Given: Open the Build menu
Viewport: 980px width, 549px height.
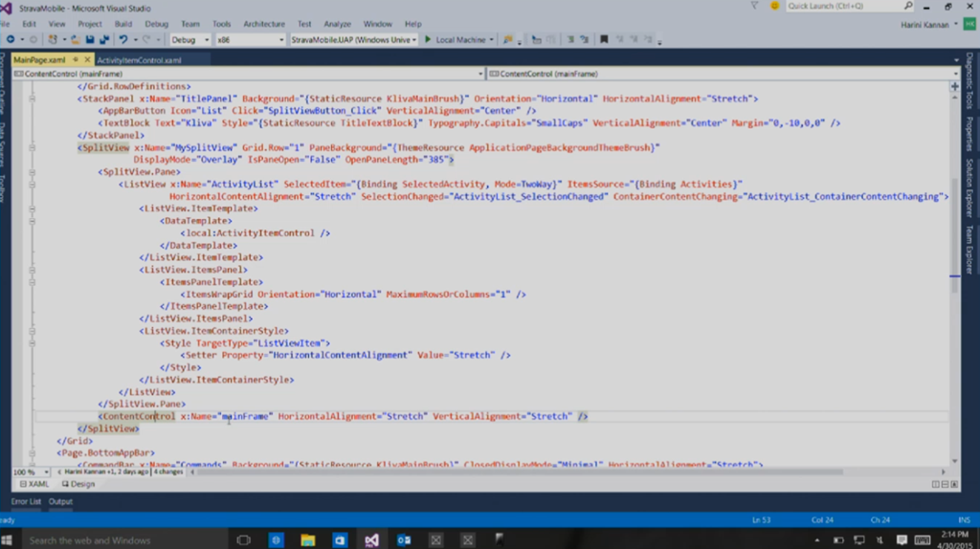Looking at the screenshot, I should (123, 24).
